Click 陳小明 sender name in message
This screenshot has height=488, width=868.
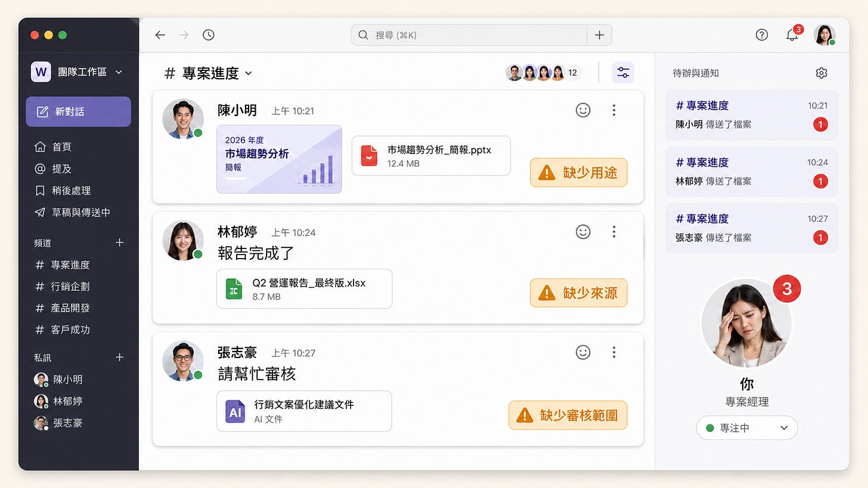coord(237,110)
